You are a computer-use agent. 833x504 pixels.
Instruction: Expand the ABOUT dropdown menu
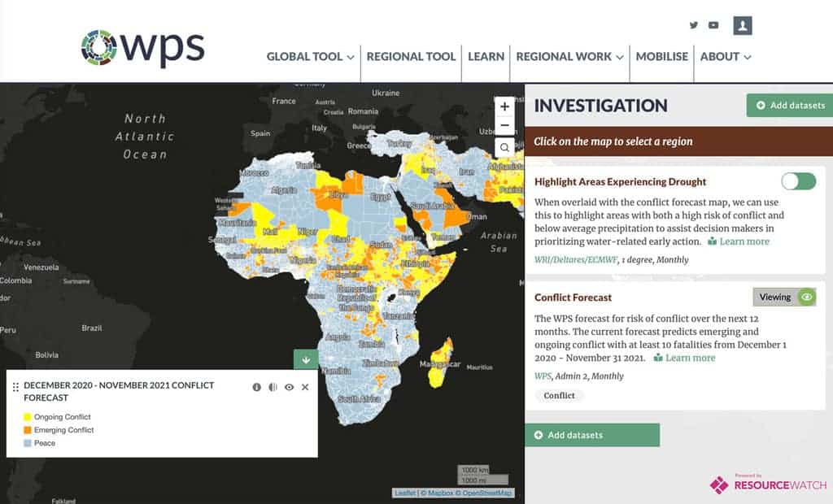tap(725, 57)
